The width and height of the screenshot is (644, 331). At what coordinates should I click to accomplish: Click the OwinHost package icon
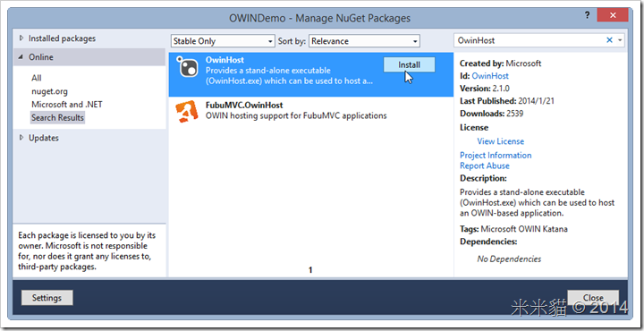186,66
